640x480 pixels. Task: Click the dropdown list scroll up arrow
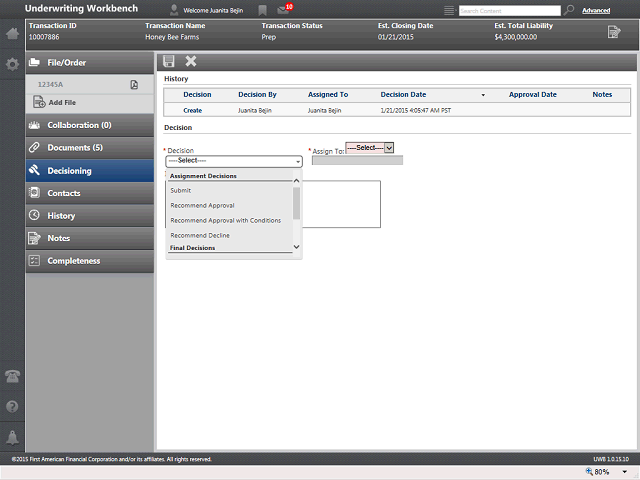click(297, 181)
